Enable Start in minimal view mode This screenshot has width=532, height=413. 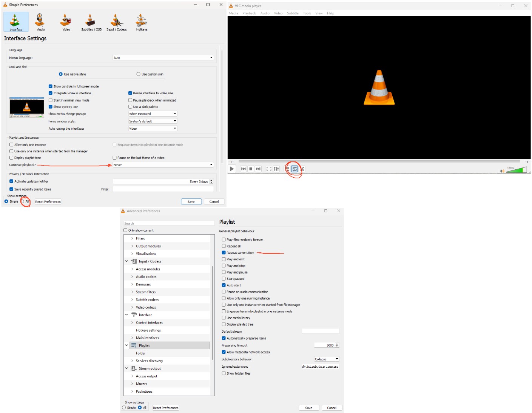coord(51,100)
